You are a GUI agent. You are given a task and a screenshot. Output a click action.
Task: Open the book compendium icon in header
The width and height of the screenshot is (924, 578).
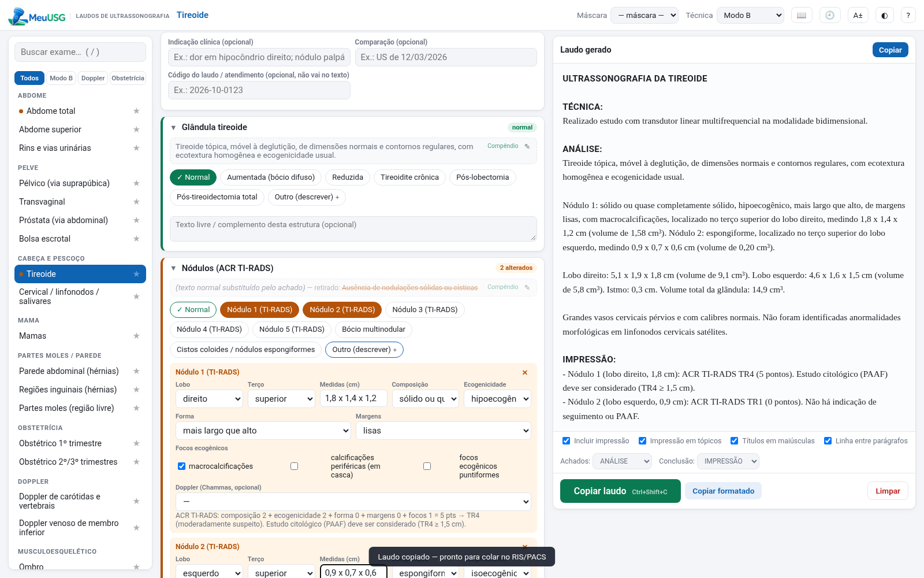click(x=802, y=16)
